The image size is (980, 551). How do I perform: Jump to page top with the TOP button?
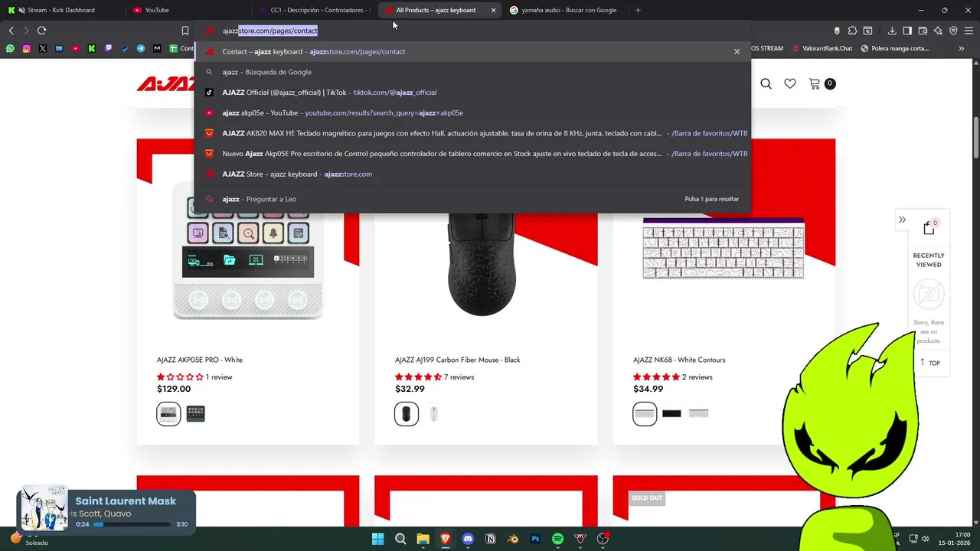(x=929, y=363)
